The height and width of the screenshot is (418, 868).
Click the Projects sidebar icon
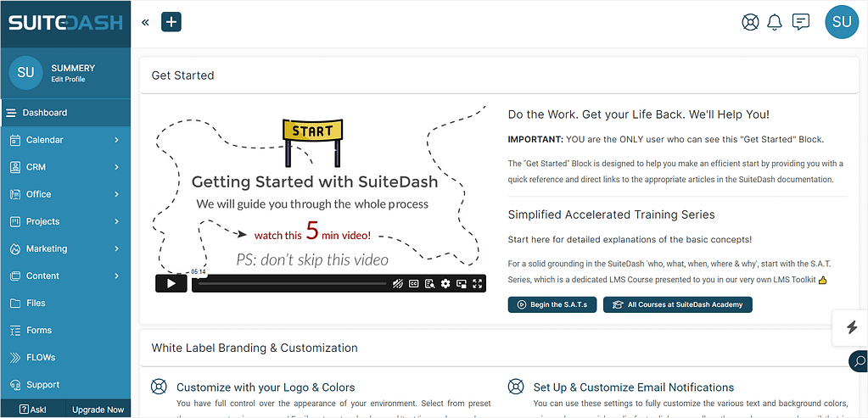tap(15, 221)
